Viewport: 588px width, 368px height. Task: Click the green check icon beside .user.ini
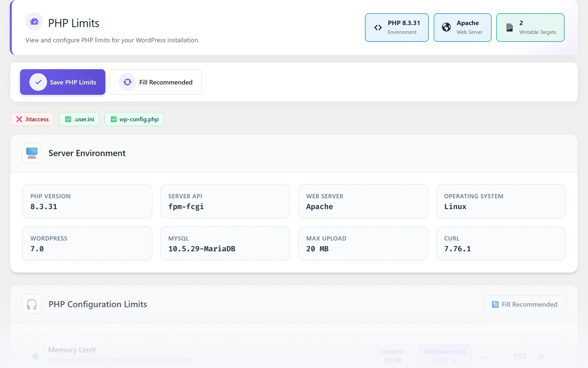coord(68,119)
